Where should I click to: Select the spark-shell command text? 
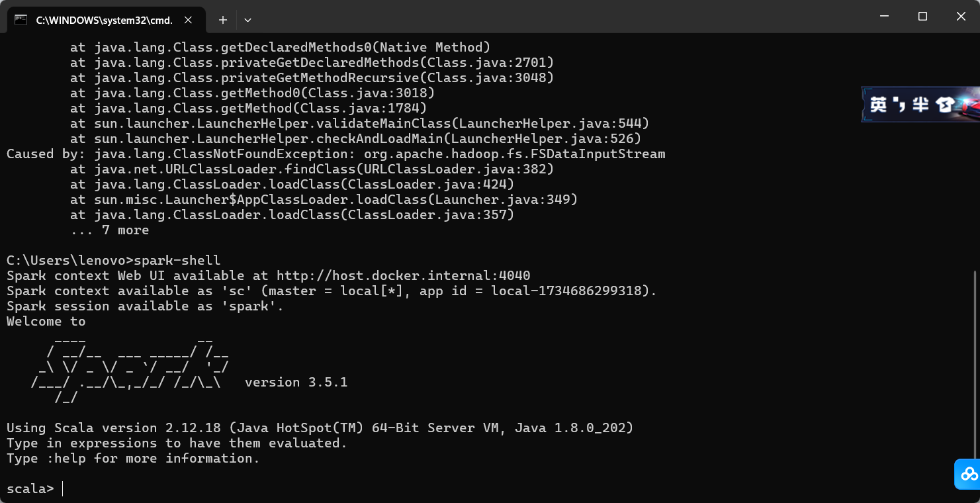179,260
